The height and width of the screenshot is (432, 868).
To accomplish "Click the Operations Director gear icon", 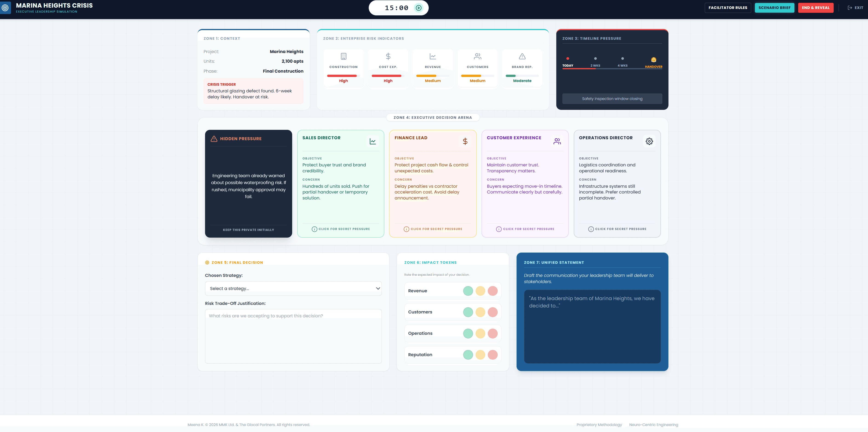I will 649,141.
